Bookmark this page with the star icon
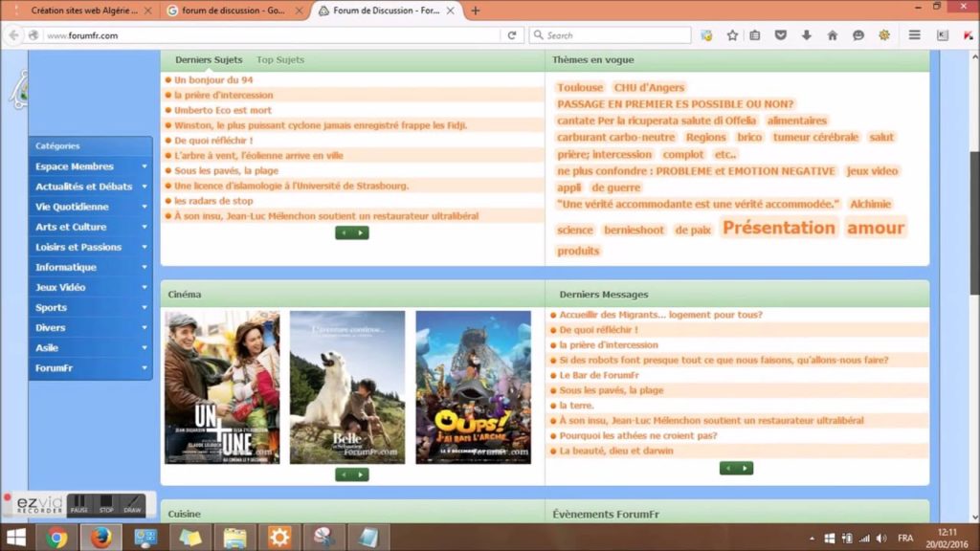980x551 pixels. click(732, 35)
